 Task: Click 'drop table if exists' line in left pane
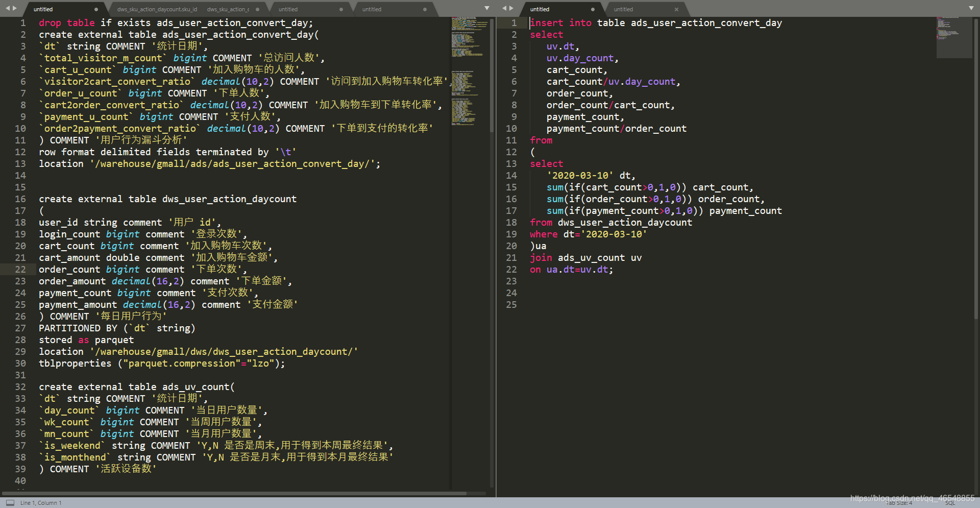176,22
